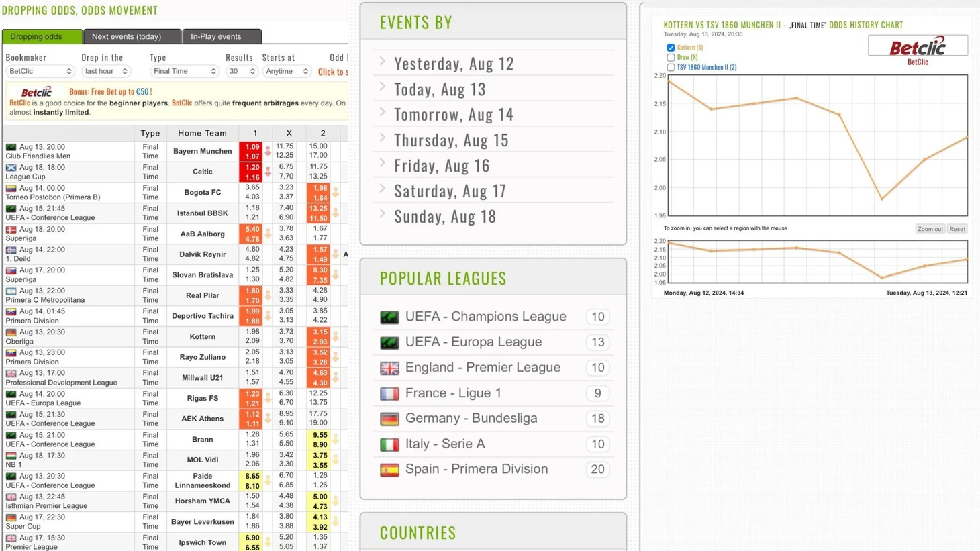The image size is (980, 551).
Task: Click the France Ligue 1 flag icon
Action: coord(389,393)
